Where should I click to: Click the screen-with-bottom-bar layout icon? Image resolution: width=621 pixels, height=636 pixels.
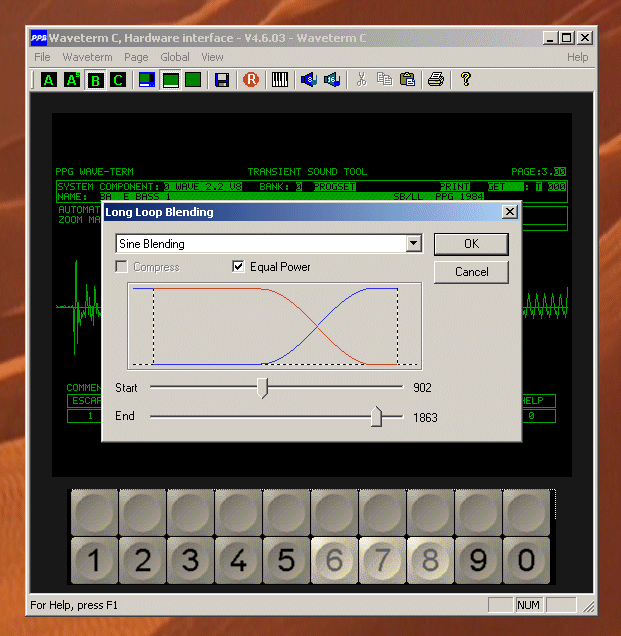pyautogui.click(x=170, y=80)
